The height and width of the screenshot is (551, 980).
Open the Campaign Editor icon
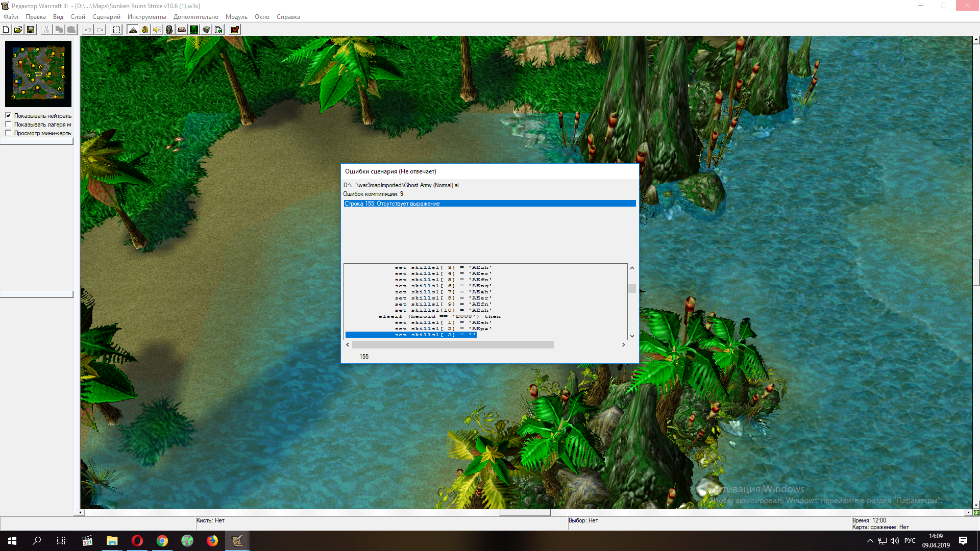[182, 30]
